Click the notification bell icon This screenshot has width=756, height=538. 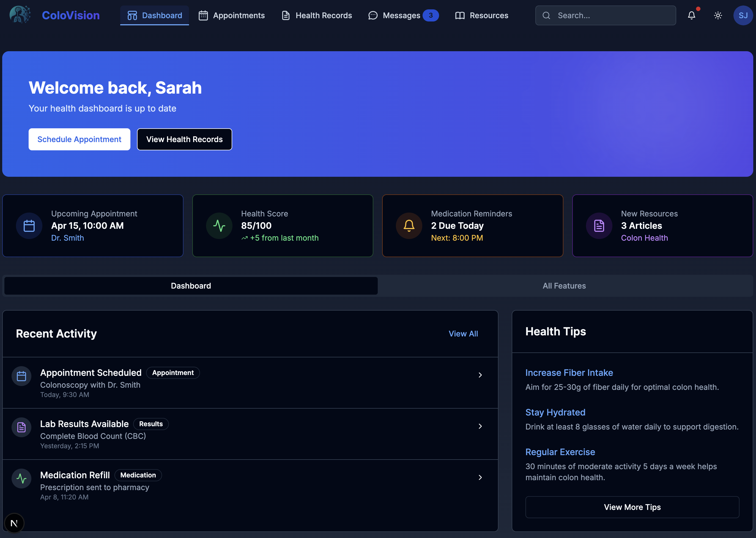click(691, 16)
